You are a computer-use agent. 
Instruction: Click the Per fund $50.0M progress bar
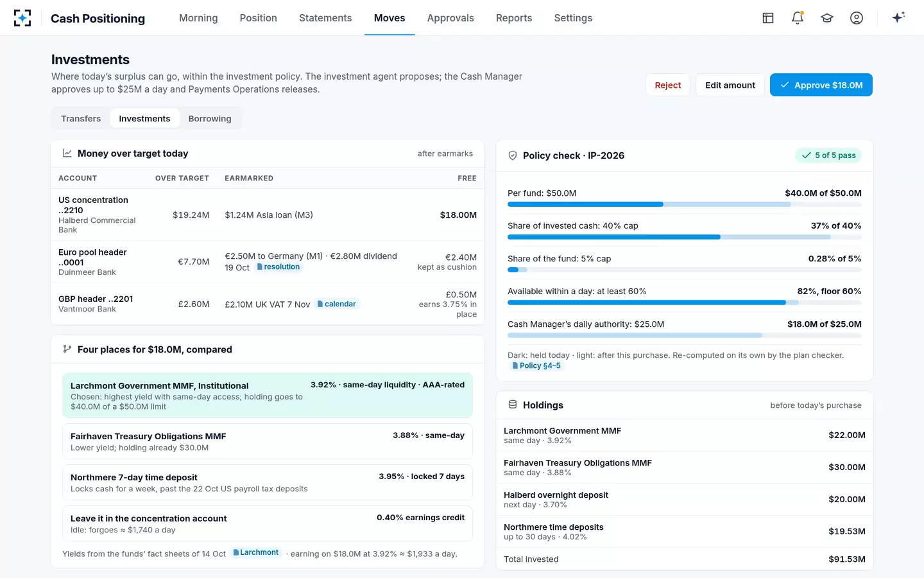[685, 204]
